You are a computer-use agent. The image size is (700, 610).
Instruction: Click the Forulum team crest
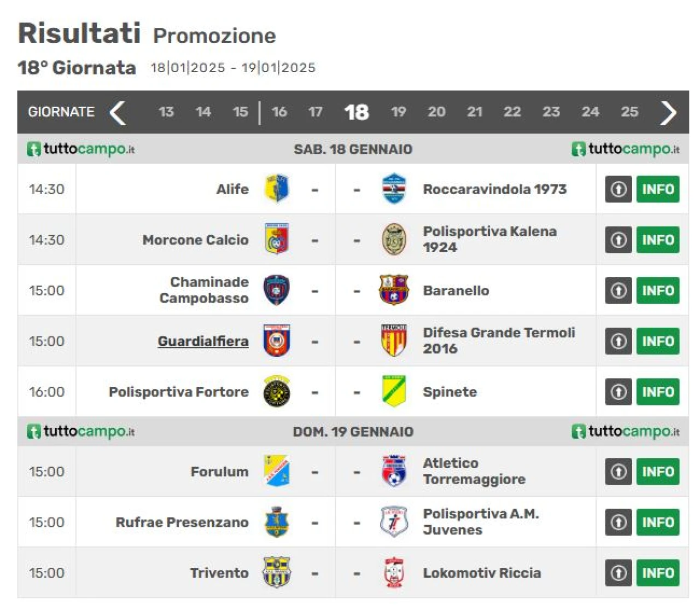tap(277, 471)
